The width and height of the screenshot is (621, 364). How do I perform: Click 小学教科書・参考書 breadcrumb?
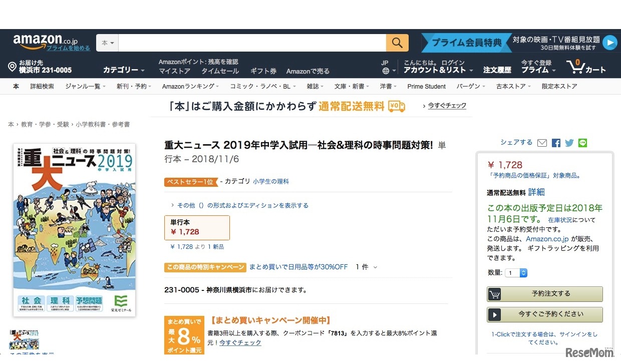click(x=103, y=124)
